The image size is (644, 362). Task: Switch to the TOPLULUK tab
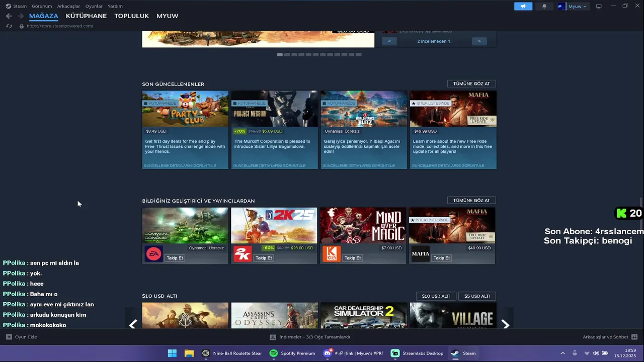tap(131, 16)
